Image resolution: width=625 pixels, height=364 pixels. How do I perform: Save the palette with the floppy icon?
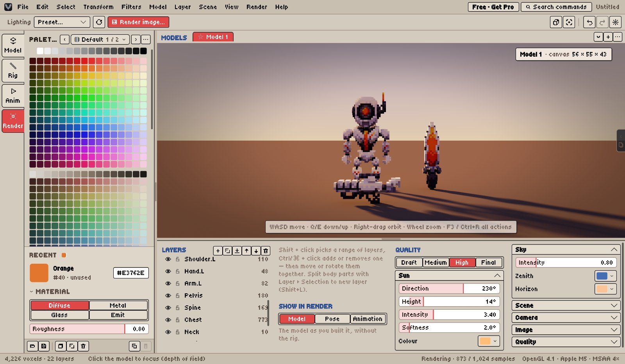point(44,346)
